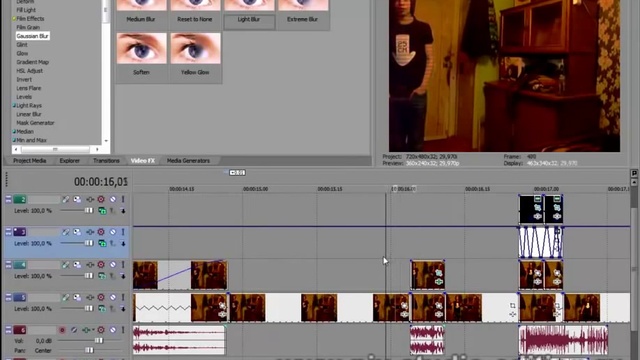Open Event FX on track 4 middle clip

coord(439,282)
